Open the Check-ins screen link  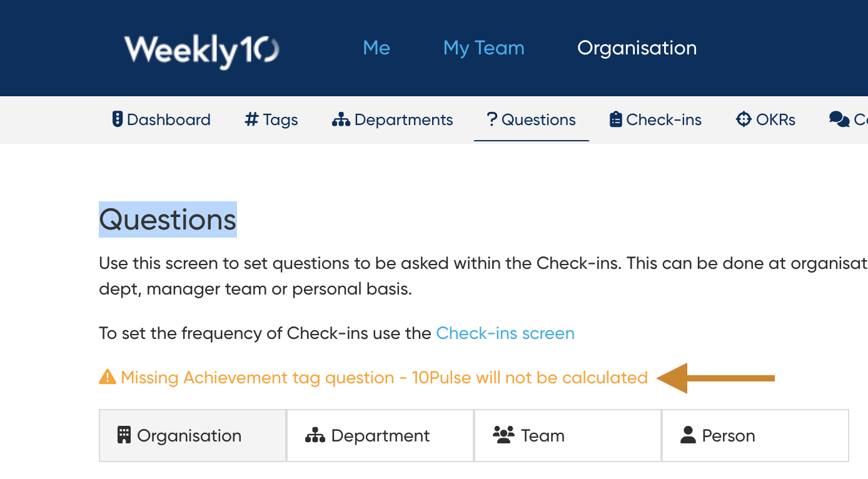tap(505, 333)
